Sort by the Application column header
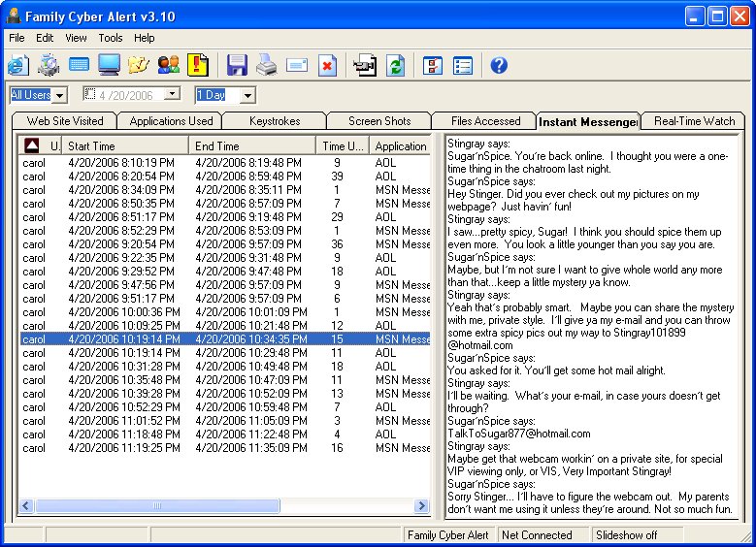The height and width of the screenshot is (547, 756). [400, 145]
